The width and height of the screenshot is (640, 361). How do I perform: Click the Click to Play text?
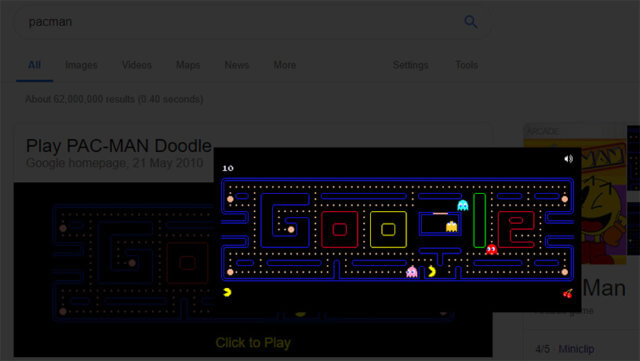tap(253, 343)
